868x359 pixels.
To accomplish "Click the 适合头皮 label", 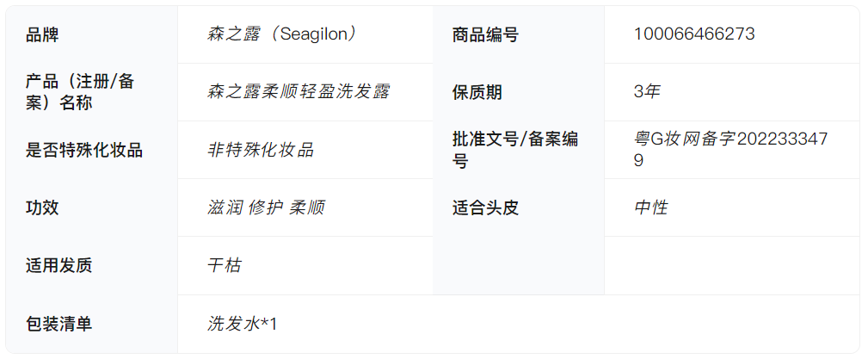I will (x=485, y=207).
